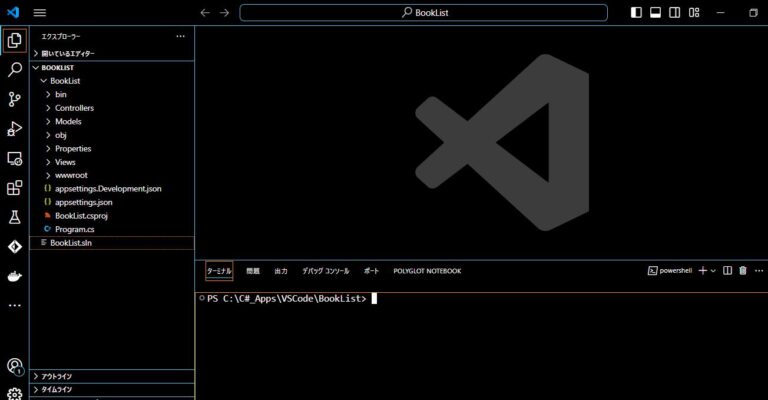Expand the Models folder
The width and height of the screenshot is (768, 400).
pos(68,121)
